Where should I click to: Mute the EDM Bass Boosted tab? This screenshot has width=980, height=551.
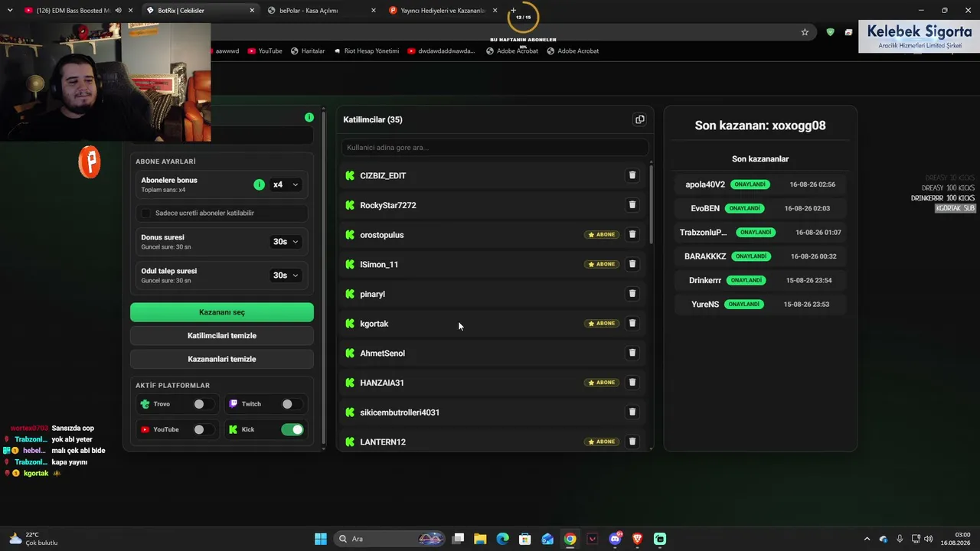[118, 11]
